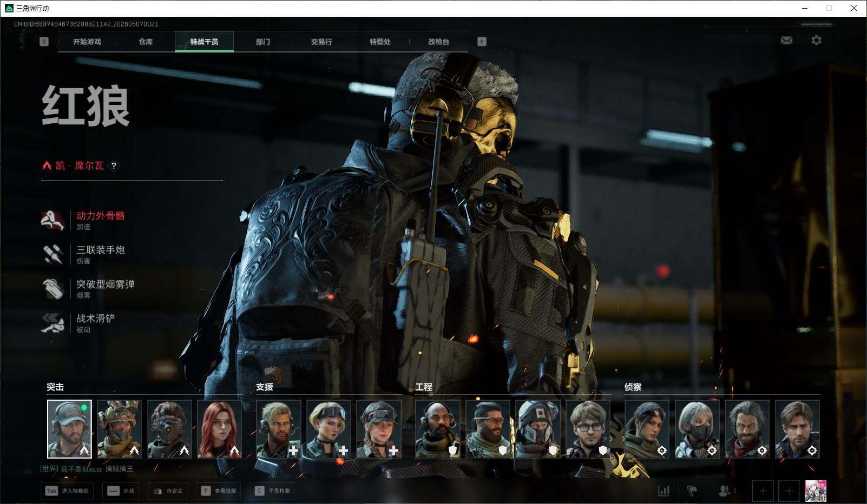Click the flags icon in bottom bar

[692, 491]
